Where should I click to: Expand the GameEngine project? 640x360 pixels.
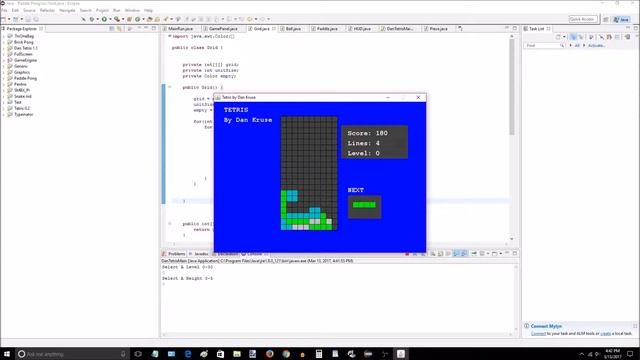point(4,60)
